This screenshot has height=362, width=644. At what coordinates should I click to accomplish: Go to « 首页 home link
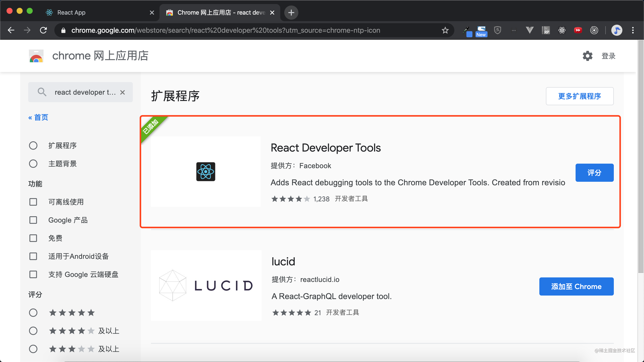tap(38, 117)
